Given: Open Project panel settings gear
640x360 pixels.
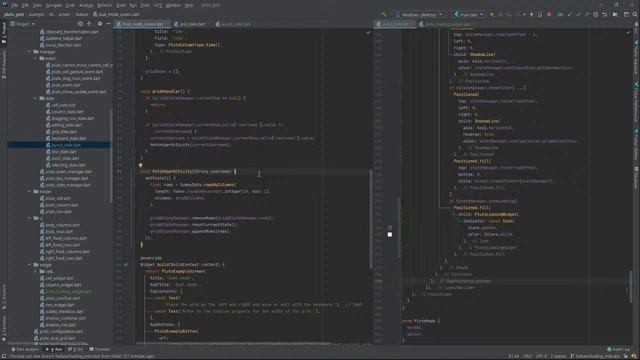Looking at the screenshot, I should [x=100, y=24].
